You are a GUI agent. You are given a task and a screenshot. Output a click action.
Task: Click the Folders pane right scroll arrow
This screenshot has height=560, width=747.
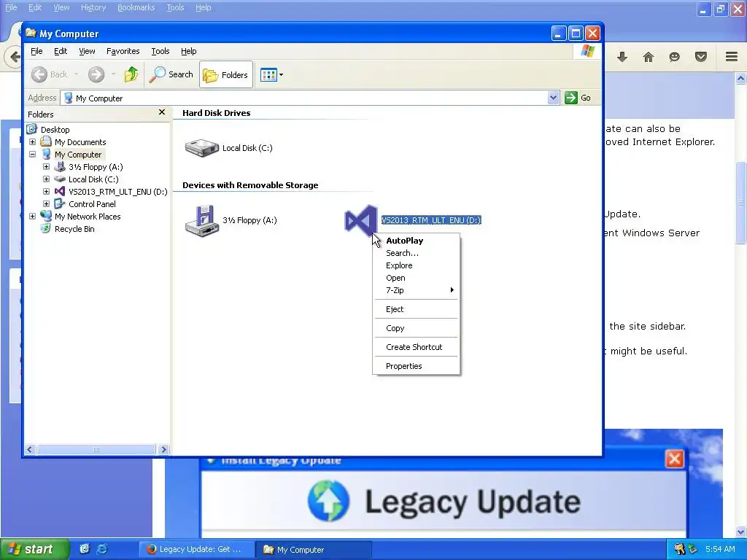point(163,449)
